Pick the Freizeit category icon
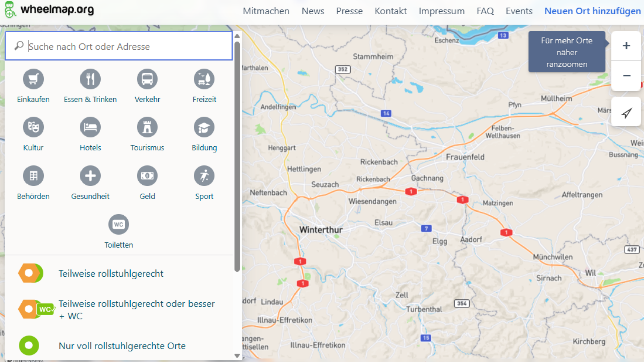 204,79
